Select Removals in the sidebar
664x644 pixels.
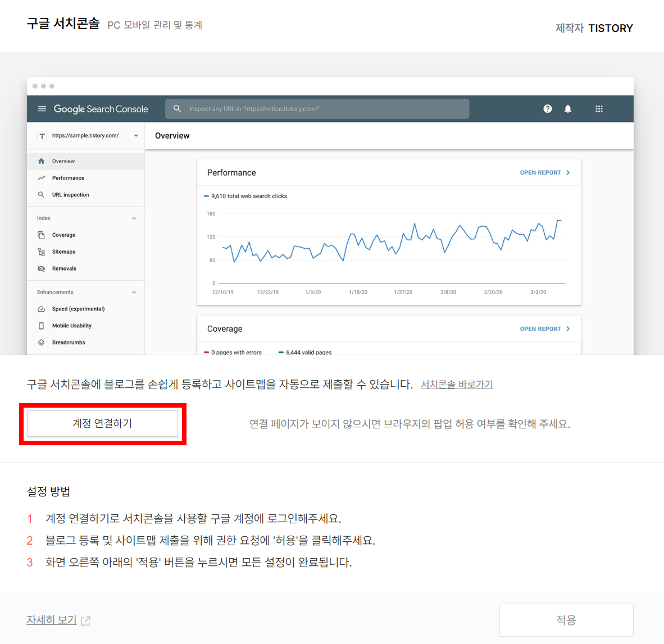click(85, 269)
